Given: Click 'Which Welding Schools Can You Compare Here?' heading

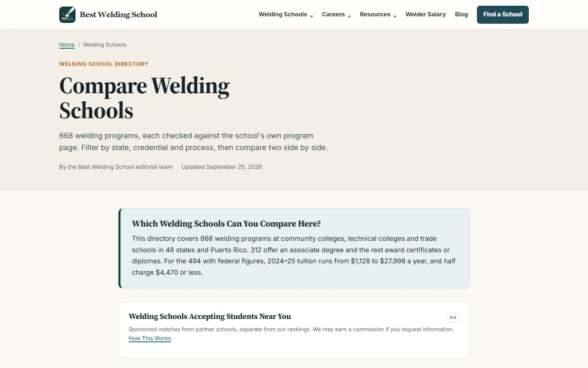Looking at the screenshot, I should tap(226, 224).
